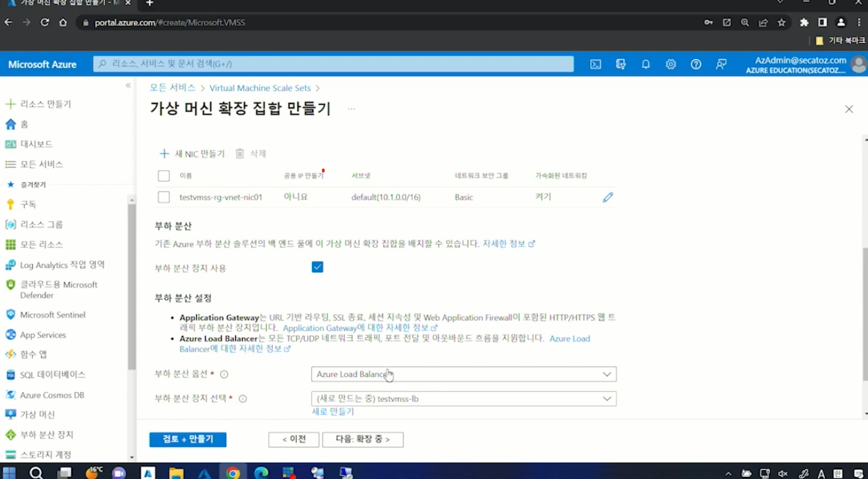
Task: Open directories and subscriptions filter icon
Action: 621,64
